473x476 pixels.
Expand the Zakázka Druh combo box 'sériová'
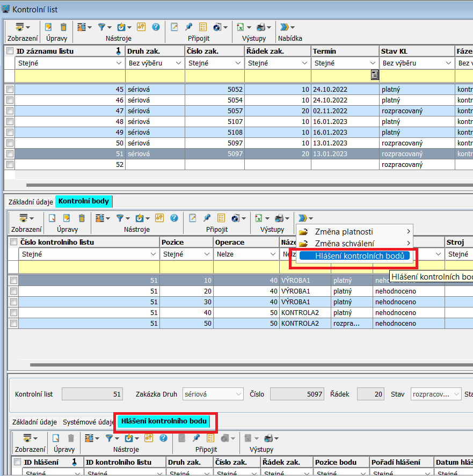[x=238, y=394]
